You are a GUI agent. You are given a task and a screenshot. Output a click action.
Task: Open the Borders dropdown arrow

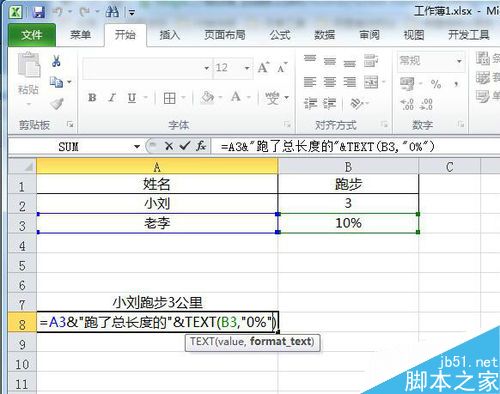[x=184, y=98]
